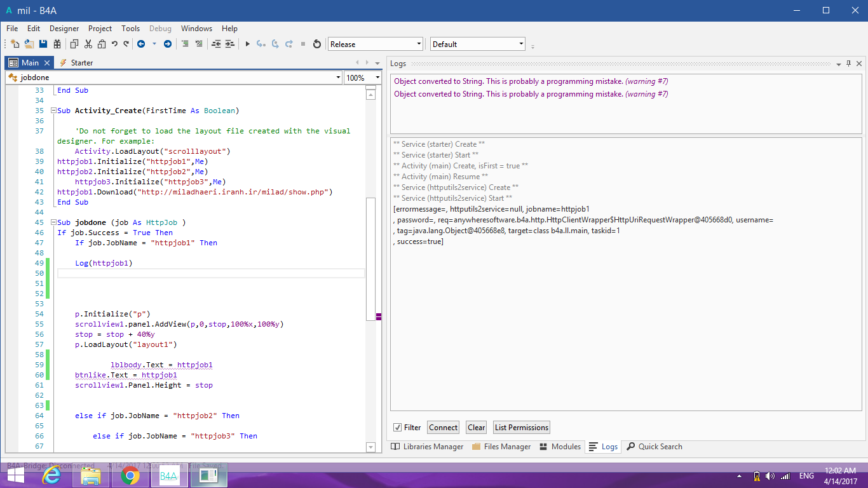This screenshot has height=488, width=868.
Task: Clear the logs output
Action: coord(475,427)
